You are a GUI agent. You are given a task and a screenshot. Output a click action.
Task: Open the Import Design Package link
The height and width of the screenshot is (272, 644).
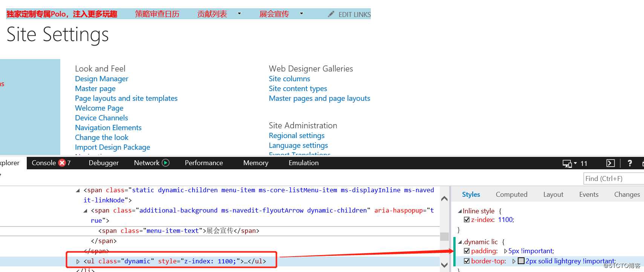112,147
